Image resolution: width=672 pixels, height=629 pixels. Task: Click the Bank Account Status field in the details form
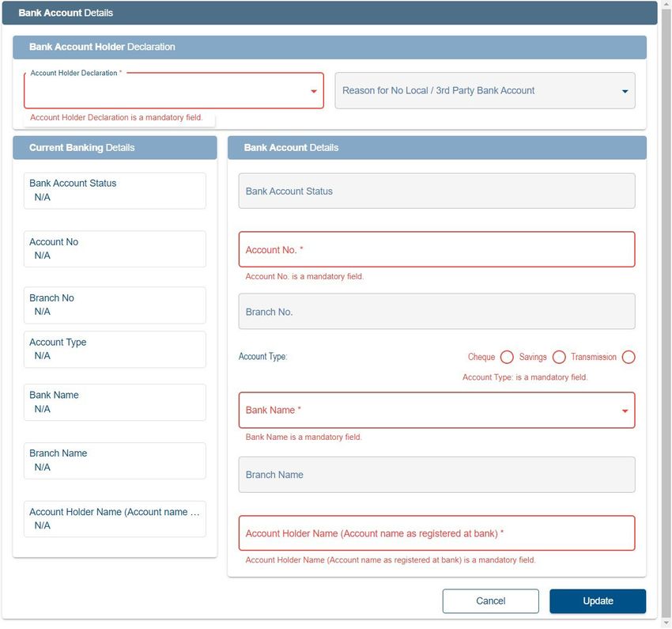tap(436, 191)
